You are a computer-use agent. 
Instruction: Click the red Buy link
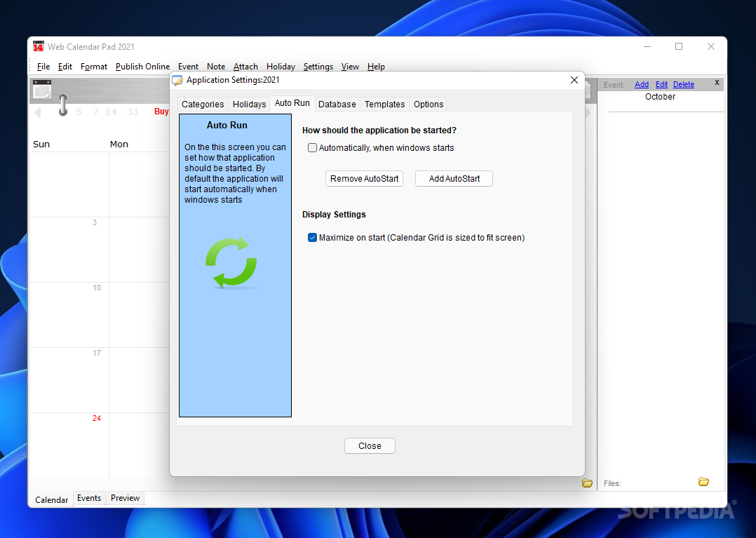[161, 112]
